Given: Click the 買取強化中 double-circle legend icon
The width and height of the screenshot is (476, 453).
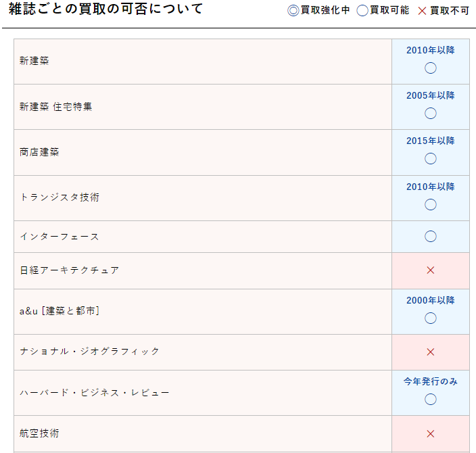Looking at the screenshot, I should [293, 11].
